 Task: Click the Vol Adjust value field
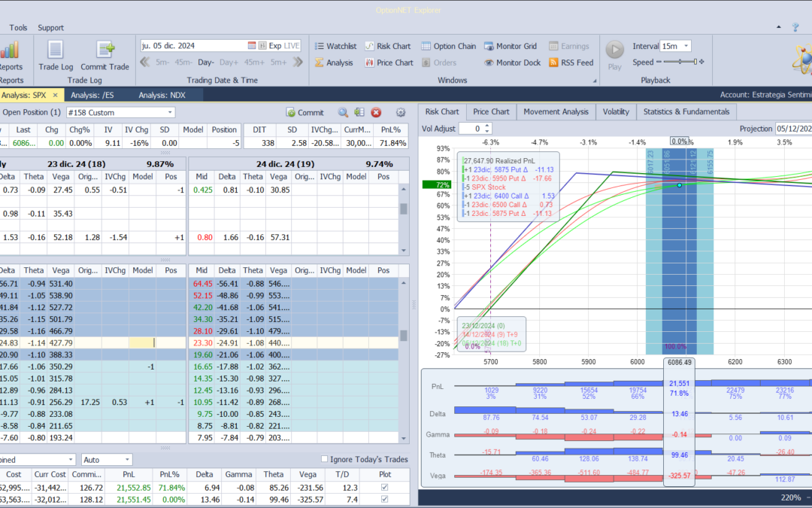click(x=471, y=129)
